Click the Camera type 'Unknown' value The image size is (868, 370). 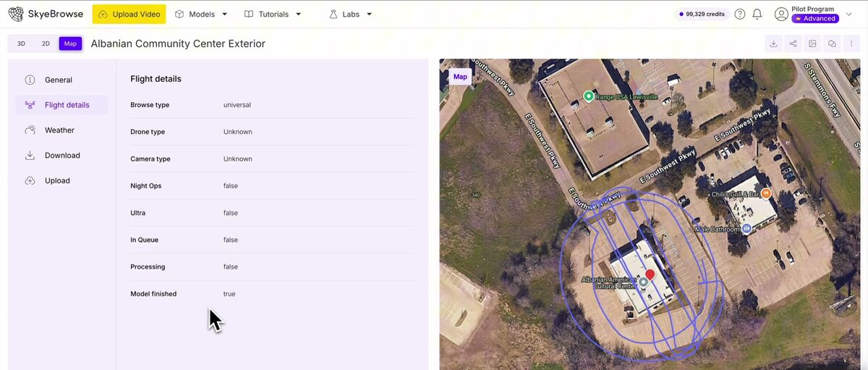click(x=238, y=159)
